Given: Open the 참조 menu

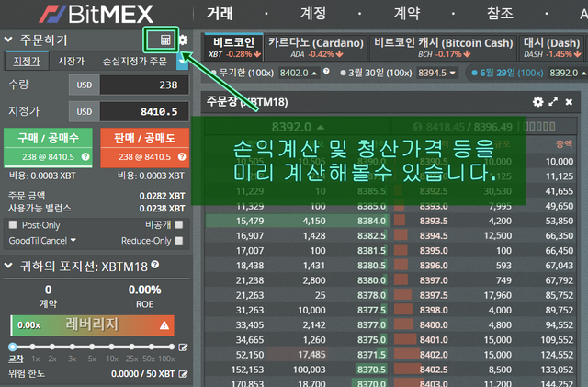Looking at the screenshot, I should pos(500,14).
